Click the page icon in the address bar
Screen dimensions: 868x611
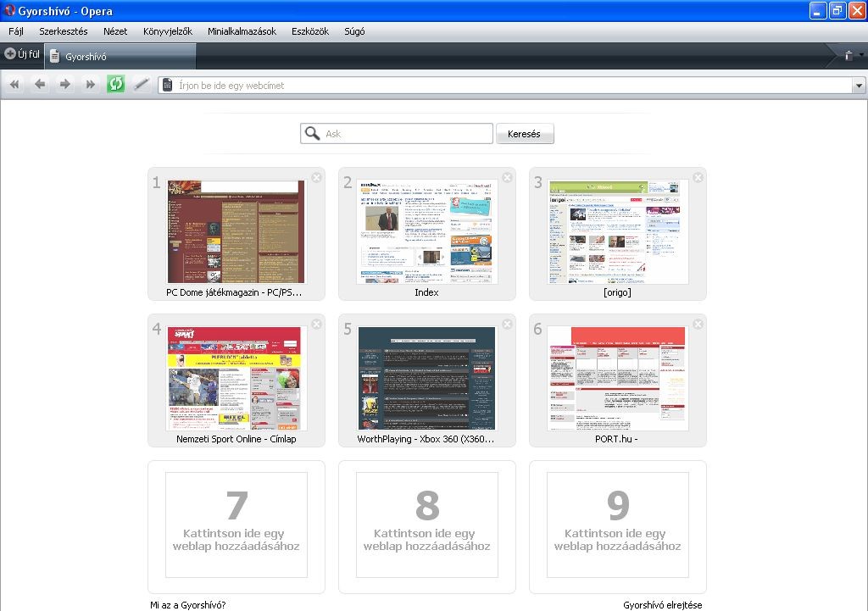[167, 86]
